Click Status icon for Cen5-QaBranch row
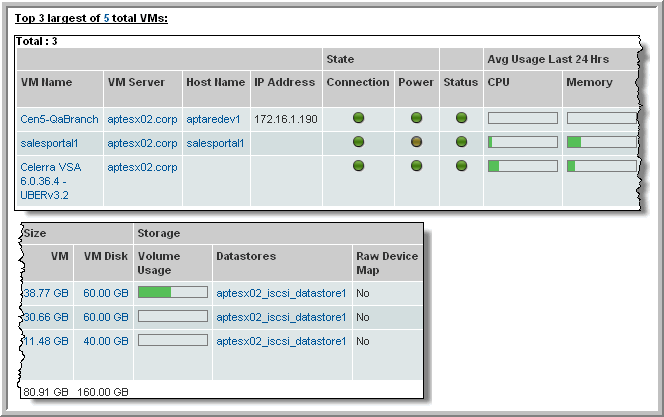 (461, 119)
